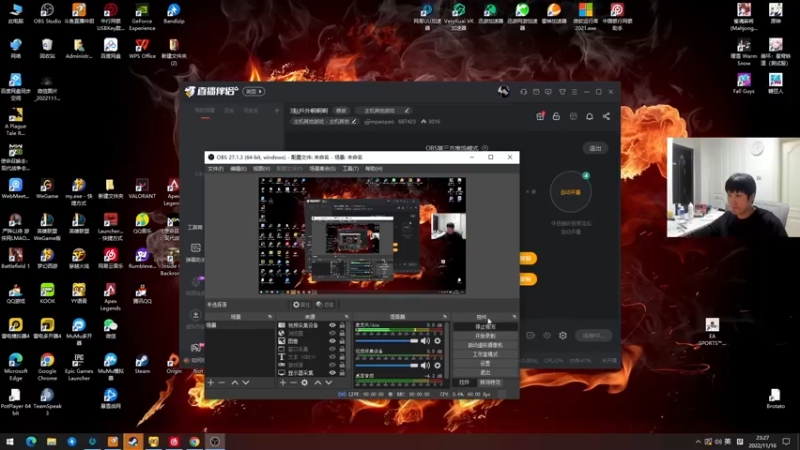This screenshot has width=800, height=450.
Task: Open the 场景集合(S) menu in OBS
Action: tap(322, 168)
